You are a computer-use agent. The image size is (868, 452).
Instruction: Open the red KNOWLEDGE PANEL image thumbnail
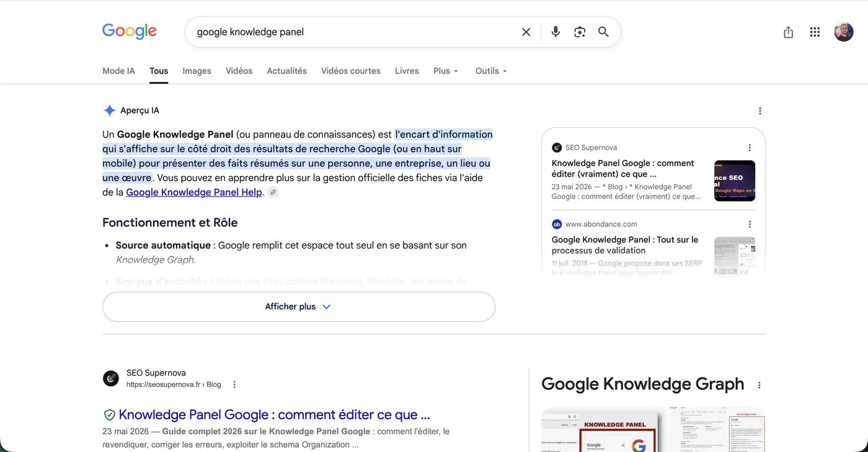click(603, 430)
